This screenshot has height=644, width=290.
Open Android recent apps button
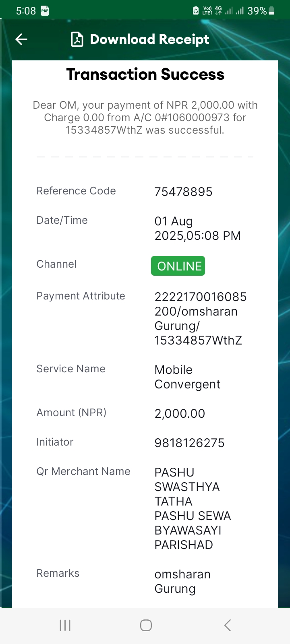coord(65,625)
